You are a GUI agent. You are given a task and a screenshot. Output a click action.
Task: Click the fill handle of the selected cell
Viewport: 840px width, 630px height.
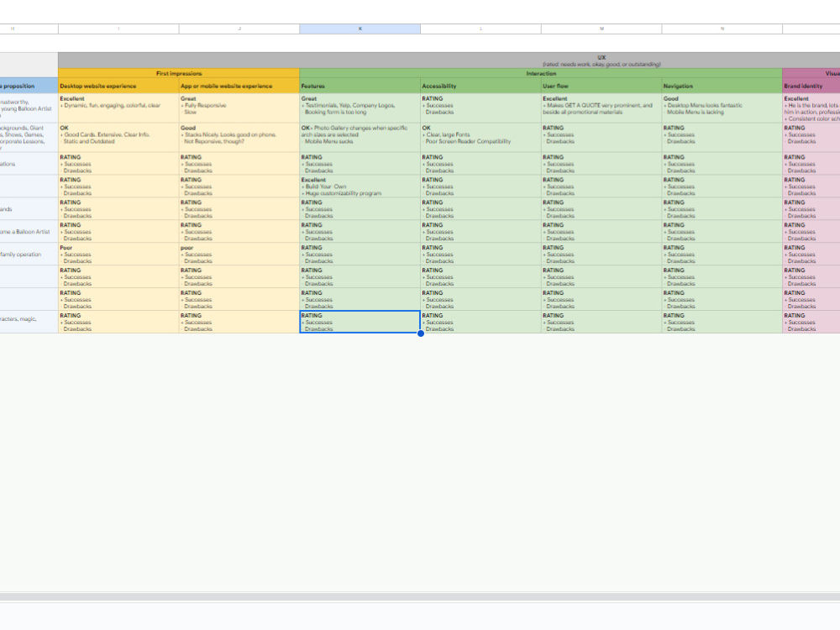point(421,333)
